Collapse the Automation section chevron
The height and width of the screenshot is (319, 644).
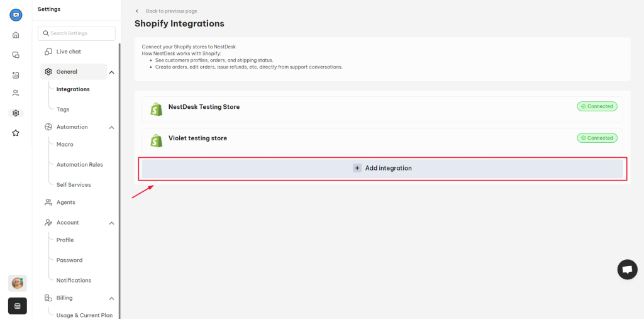point(111,128)
